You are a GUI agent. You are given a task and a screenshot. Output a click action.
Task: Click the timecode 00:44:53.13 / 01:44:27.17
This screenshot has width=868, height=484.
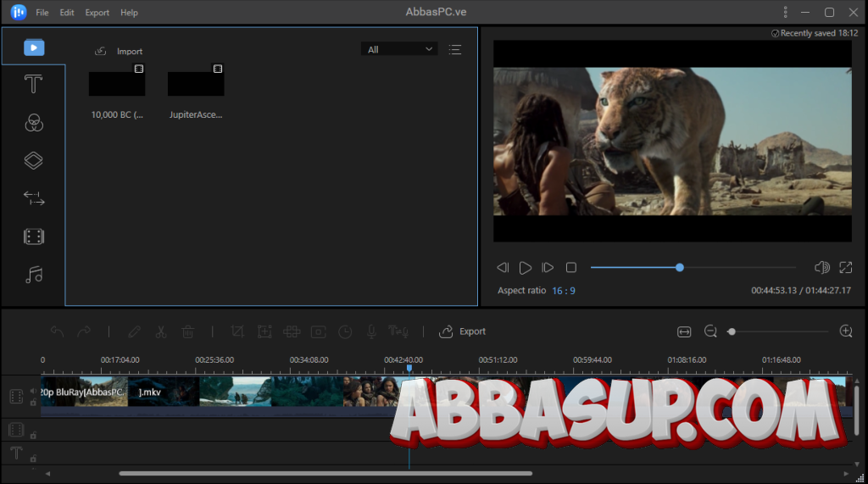(801, 290)
